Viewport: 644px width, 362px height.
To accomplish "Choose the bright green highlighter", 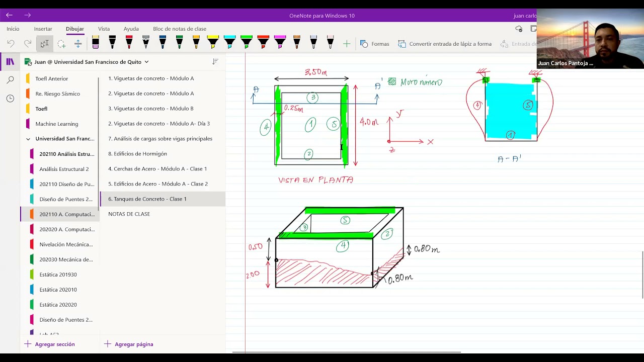I will click(x=247, y=42).
